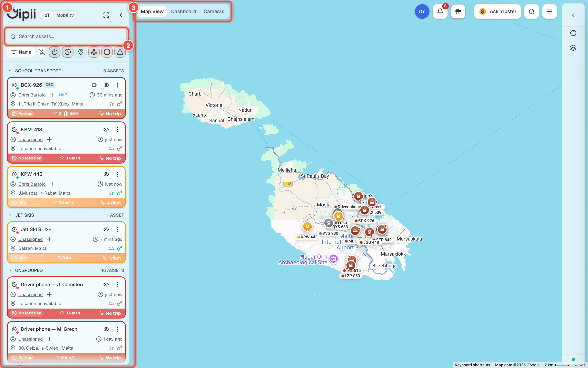
Task: Open the Cameras tab
Action: [x=214, y=11]
